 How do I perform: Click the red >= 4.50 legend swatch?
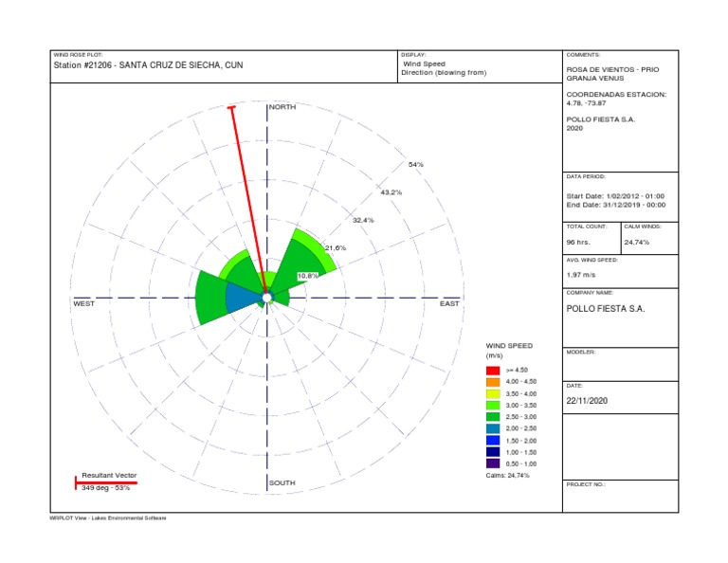pos(493,370)
